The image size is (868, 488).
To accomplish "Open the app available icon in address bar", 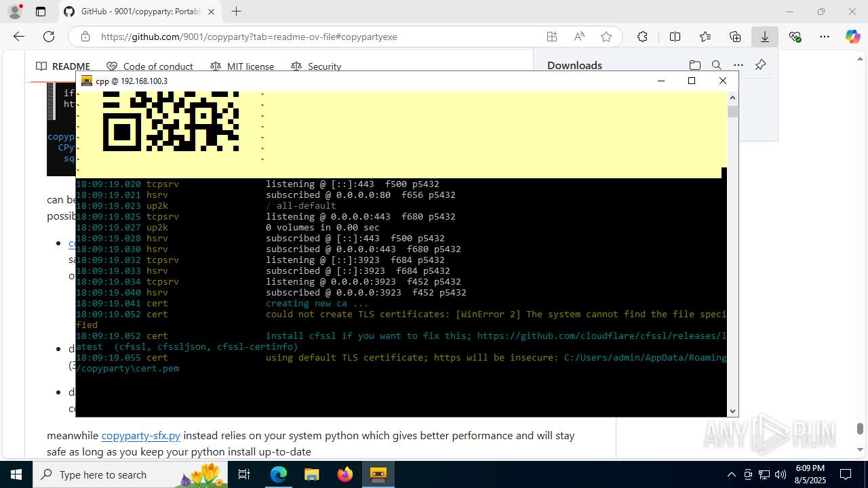I will [552, 37].
